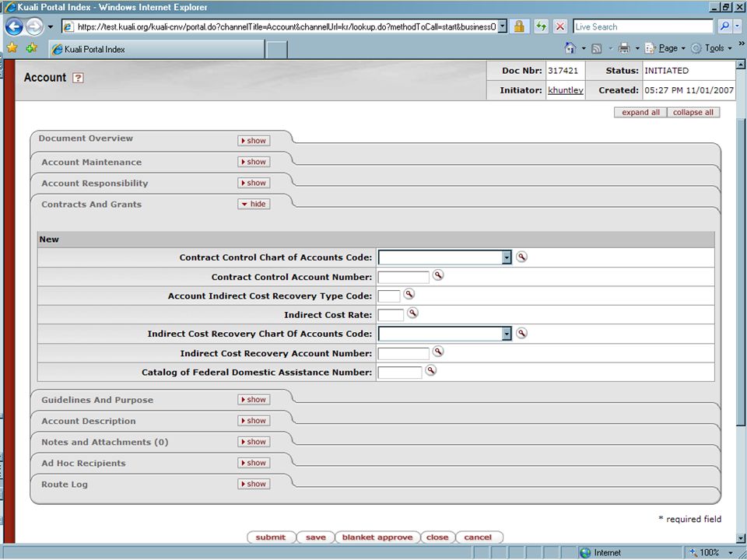Click the Internet zone globe in status bar
Viewport: 747px width, 560px height.
tap(585, 552)
